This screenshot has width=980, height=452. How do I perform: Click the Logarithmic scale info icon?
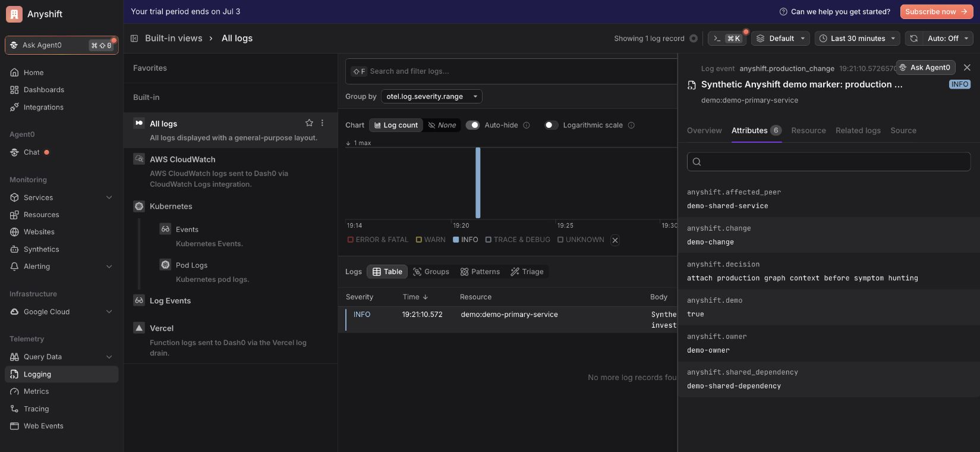click(631, 125)
